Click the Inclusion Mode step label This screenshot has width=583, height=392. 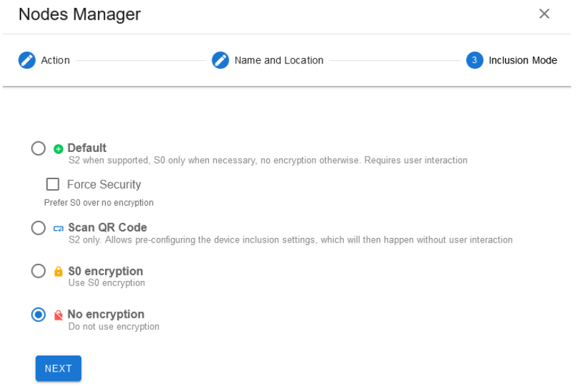(x=523, y=60)
